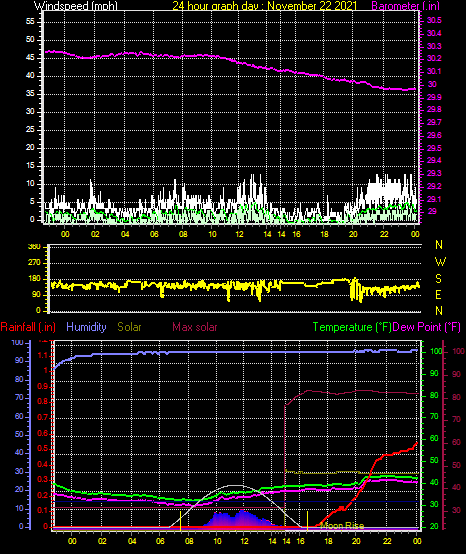
Task: Click the "0.5" rainfall scale value
Action: 43,448
